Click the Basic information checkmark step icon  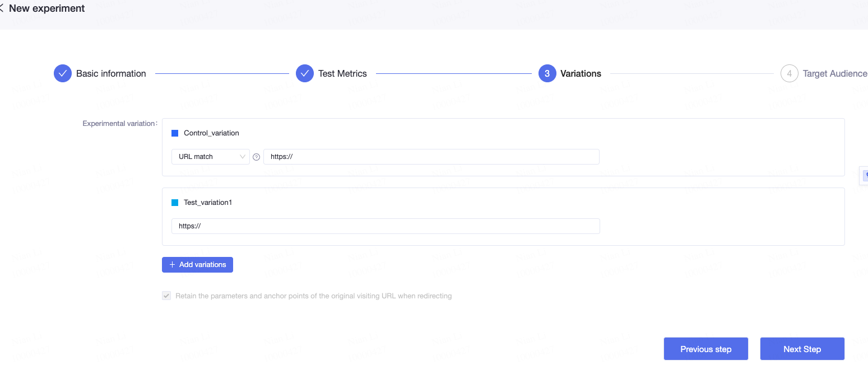pos(63,73)
